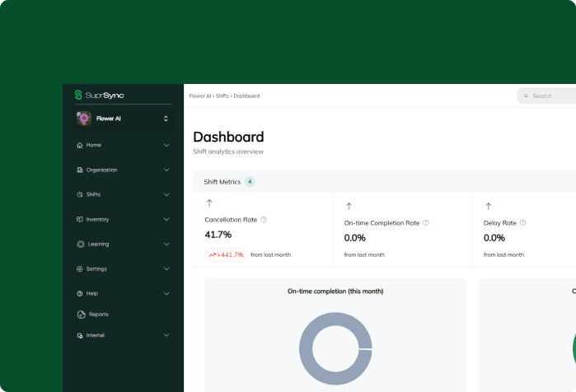Screen dimensions: 576x392
Task: Click the Settings gear icon
Action: (x=80, y=268)
